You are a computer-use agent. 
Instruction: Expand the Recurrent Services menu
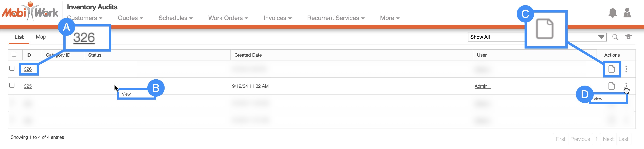click(x=335, y=18)
